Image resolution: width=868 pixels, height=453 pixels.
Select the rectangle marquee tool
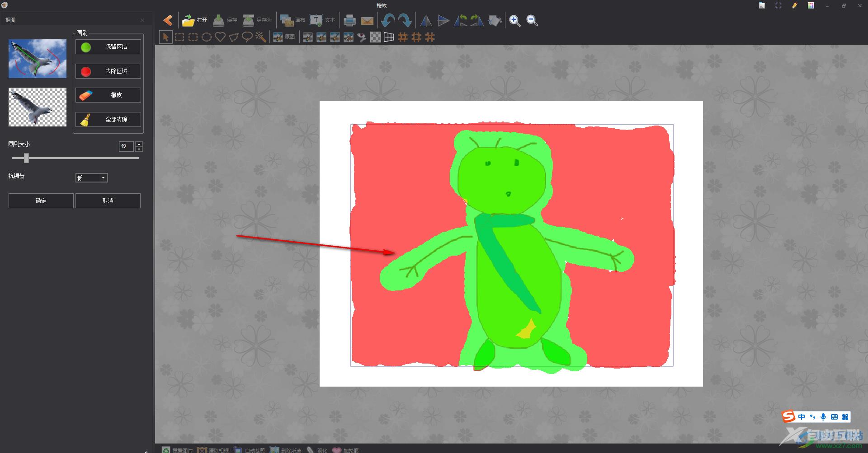tap(179, 37)
